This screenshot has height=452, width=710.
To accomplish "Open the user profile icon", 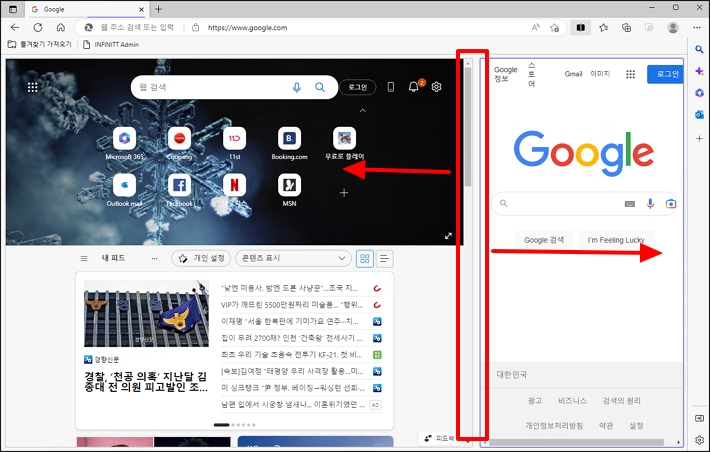I will click(x=673, y=28).
